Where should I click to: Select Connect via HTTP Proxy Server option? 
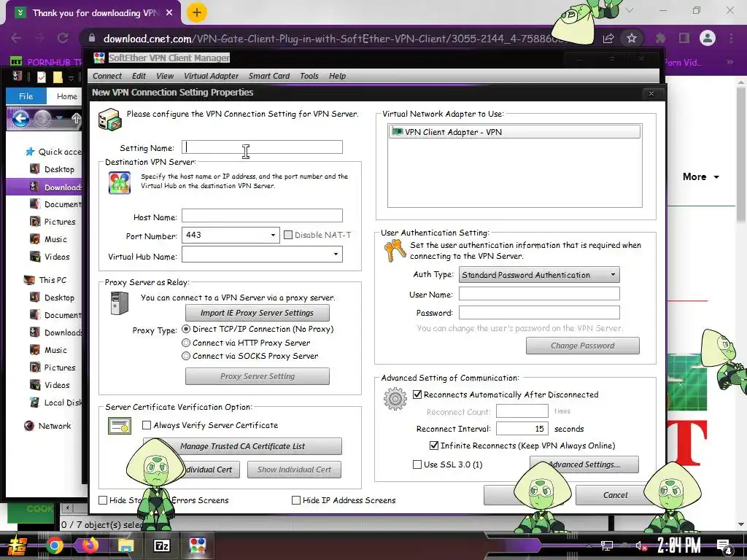pyautogui.click(x=186, y=343)
